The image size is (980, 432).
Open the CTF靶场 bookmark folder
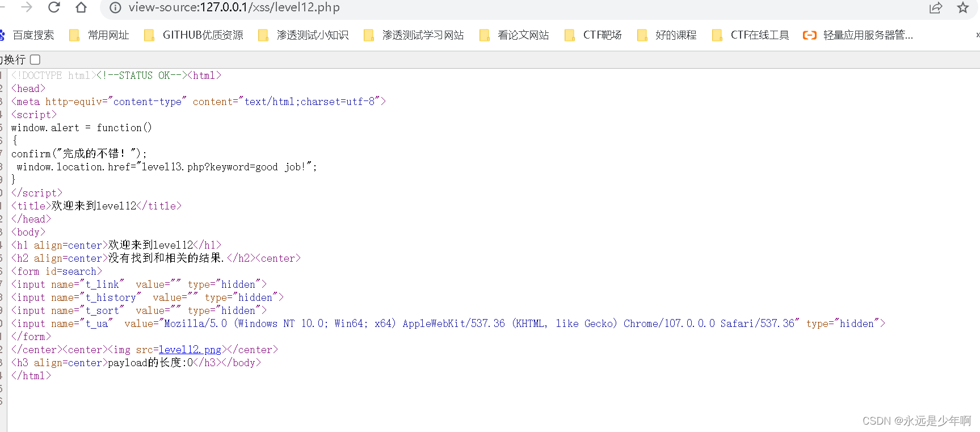point(594,35)
